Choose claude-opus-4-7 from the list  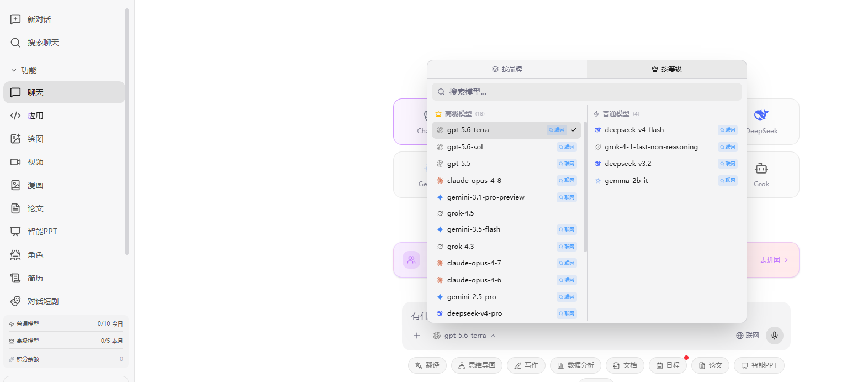[506, 263]
